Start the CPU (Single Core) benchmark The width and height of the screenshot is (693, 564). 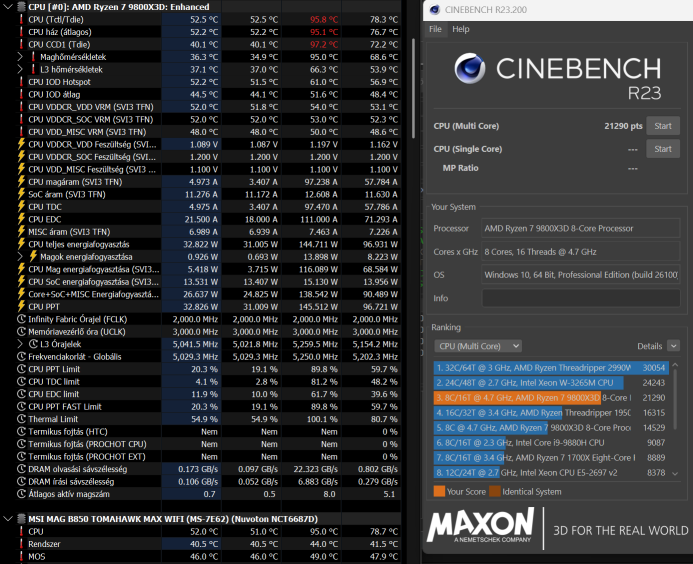(x=663, y=149)
